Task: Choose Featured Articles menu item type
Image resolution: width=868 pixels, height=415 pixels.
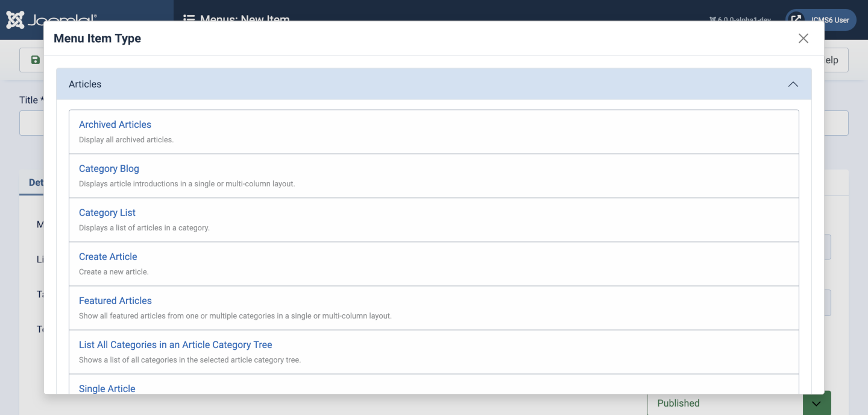Action: [x=115, y=300]
